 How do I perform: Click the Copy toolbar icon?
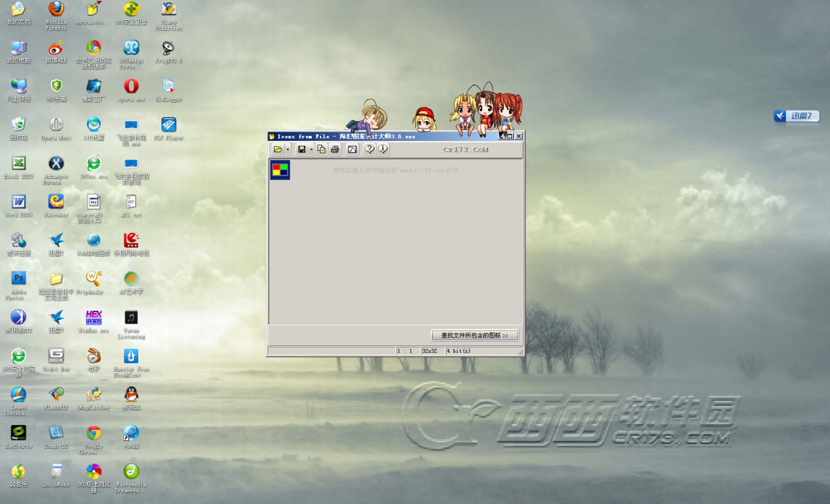[322, 149]
